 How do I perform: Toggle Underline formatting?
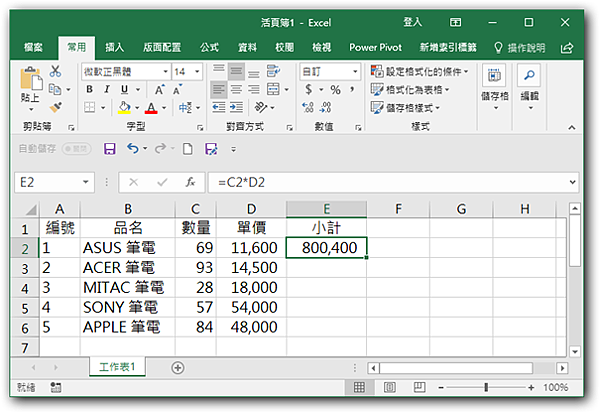124,89
